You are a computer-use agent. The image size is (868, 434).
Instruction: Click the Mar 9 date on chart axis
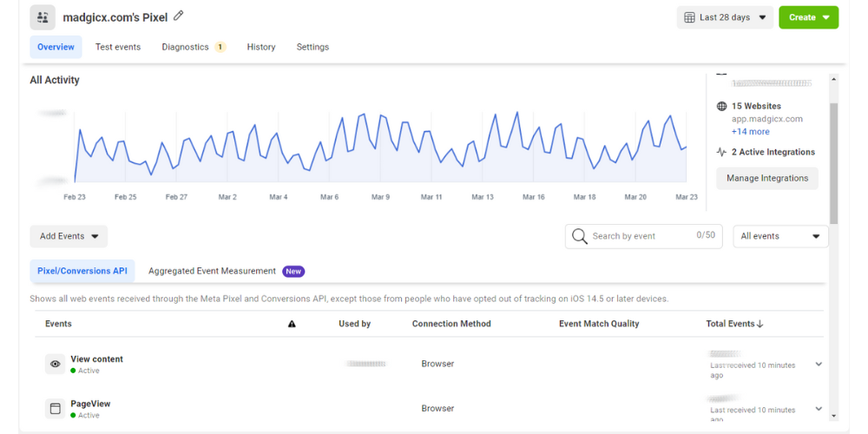(380, 197)
